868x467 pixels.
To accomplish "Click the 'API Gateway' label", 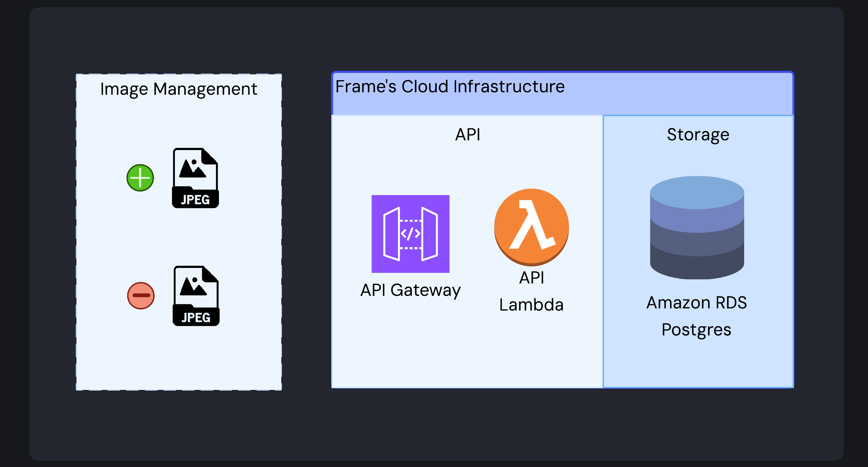I will coord(410,290).
